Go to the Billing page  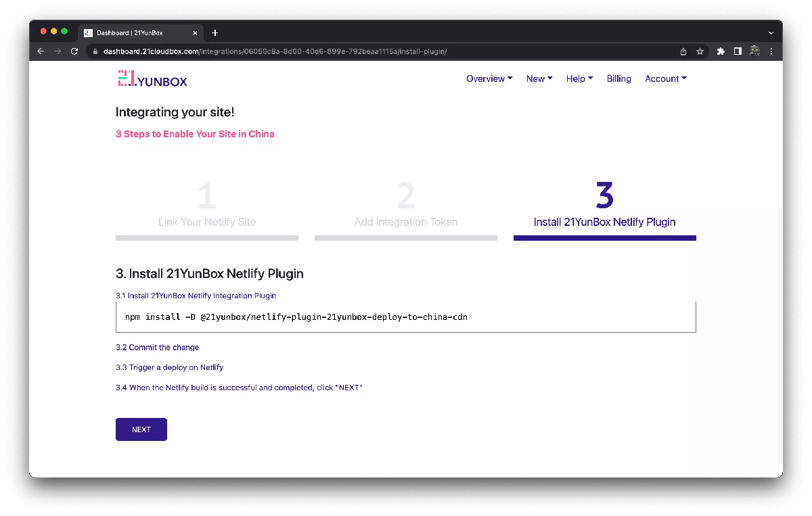point(618,79)
